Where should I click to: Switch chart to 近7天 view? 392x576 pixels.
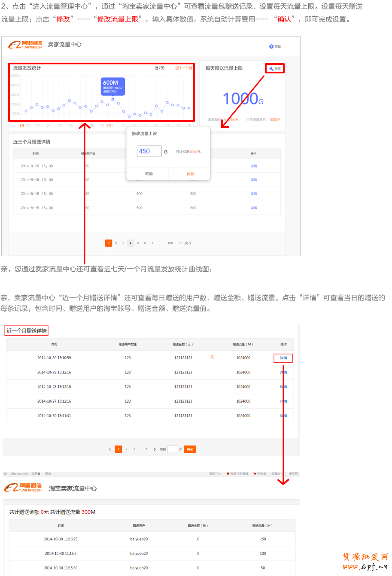point(159,68)
